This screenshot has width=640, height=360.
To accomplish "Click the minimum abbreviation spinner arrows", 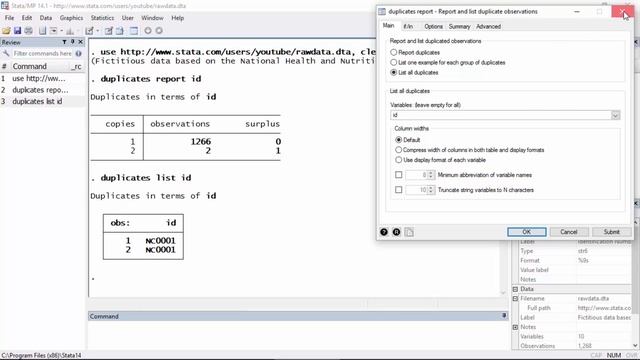I will pyautogui.click(x=431, y=175).
